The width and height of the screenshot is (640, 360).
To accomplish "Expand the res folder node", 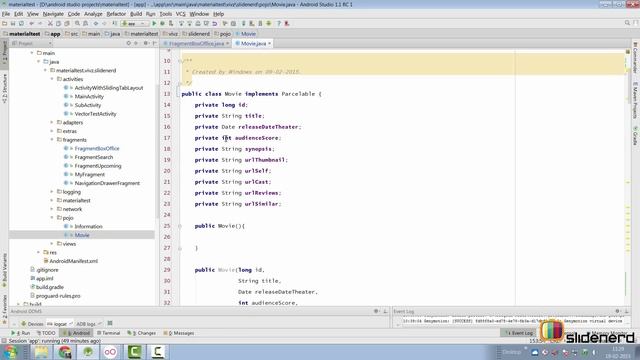I will 38,252.
